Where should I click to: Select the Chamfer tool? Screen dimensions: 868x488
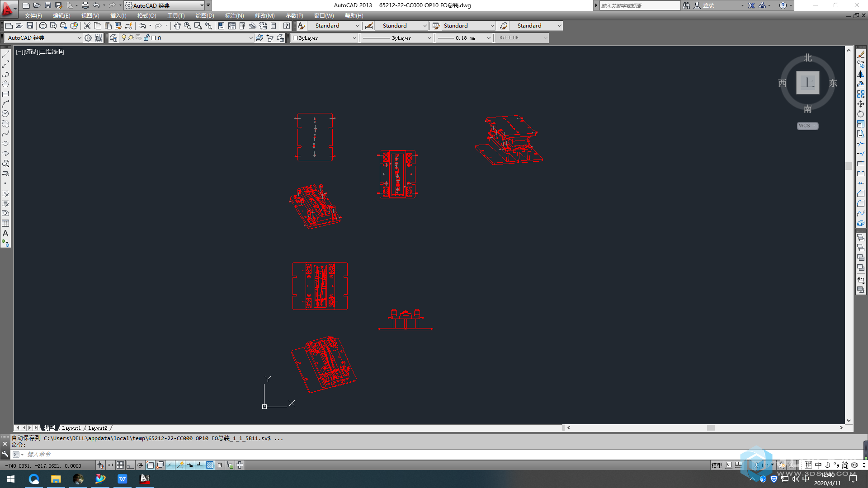861,193
